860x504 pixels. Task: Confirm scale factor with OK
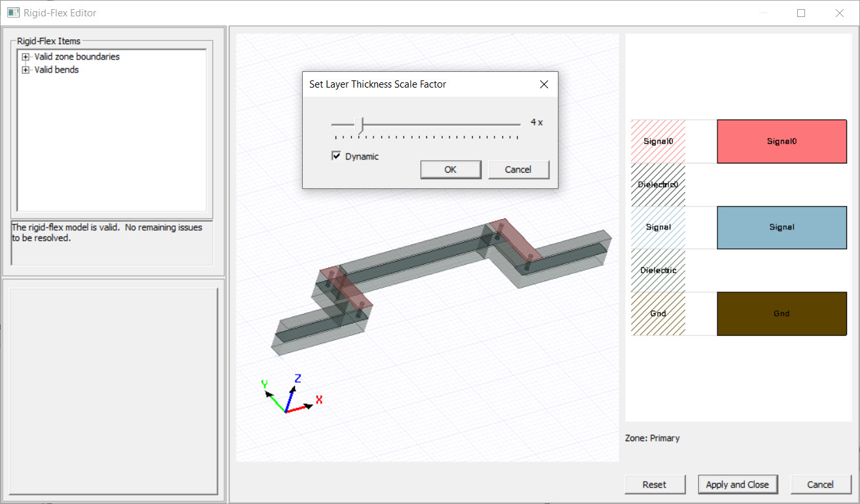(451, 169)
